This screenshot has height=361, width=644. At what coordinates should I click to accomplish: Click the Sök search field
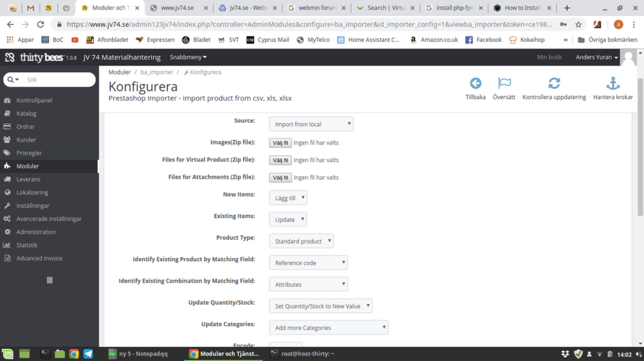pos(58,80)
